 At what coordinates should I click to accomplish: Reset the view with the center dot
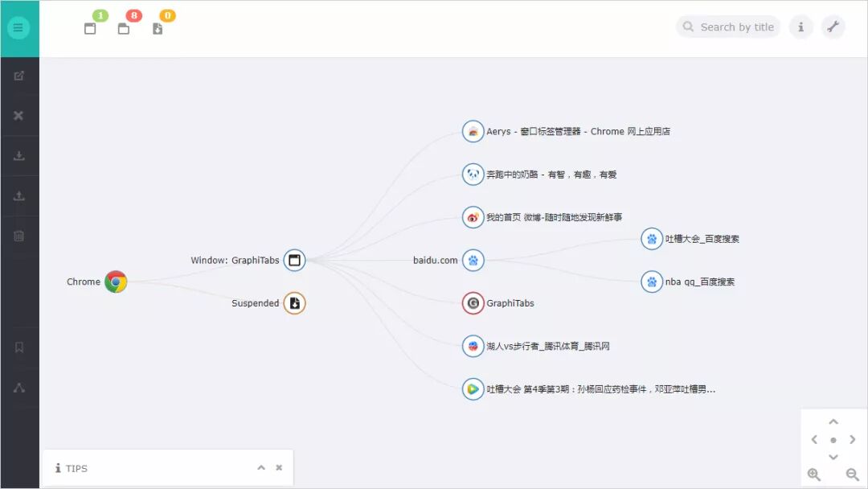point(833,440)
